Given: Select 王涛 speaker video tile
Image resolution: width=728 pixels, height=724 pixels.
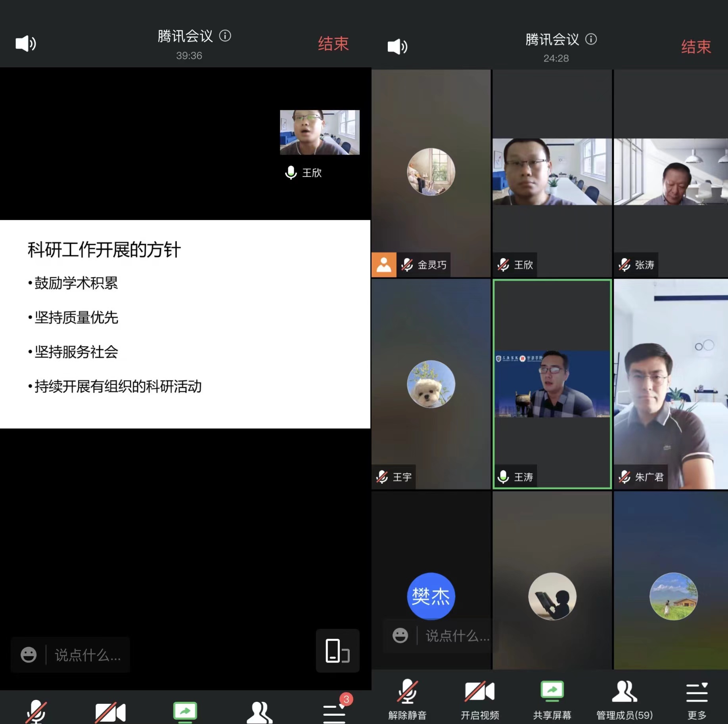Looking at the screenshot, I should pos(552,384).
